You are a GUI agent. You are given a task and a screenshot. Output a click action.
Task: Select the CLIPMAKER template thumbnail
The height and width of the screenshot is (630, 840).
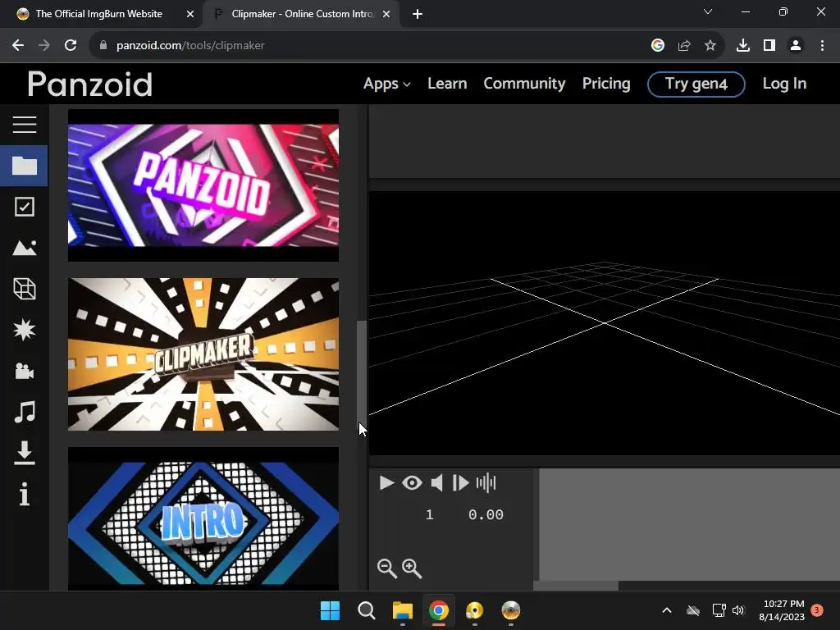point(203,354)
